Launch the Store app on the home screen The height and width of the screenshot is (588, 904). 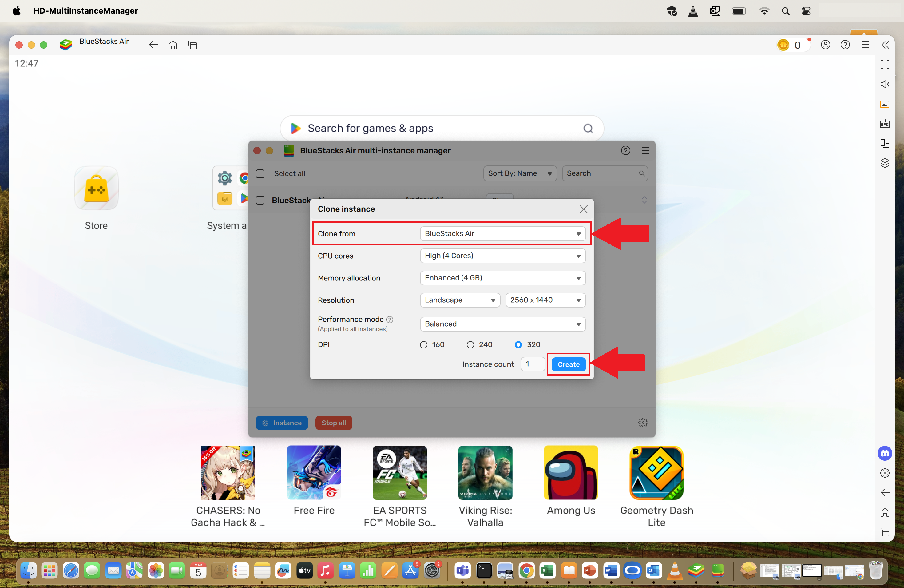[96, 188]
